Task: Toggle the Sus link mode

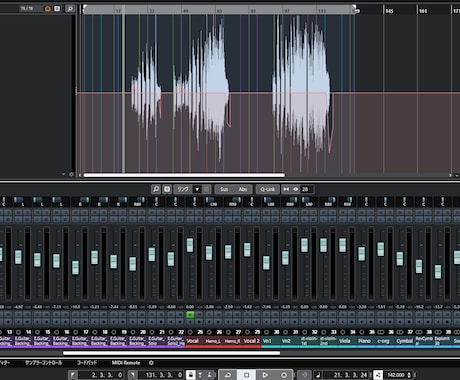Action: tap(224, 189)
